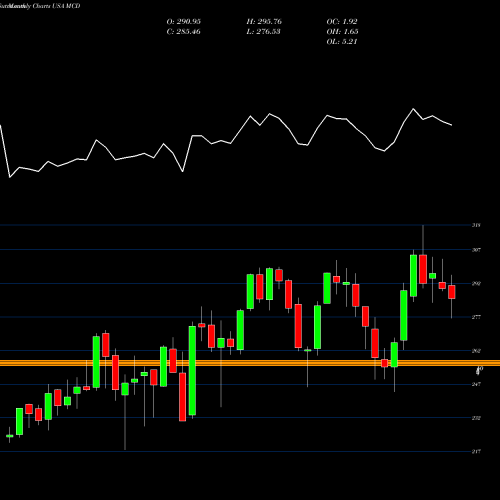Click the 'OL: 5.21' reading
Viewport: 500px width, 500px height.
click(342, 42)
